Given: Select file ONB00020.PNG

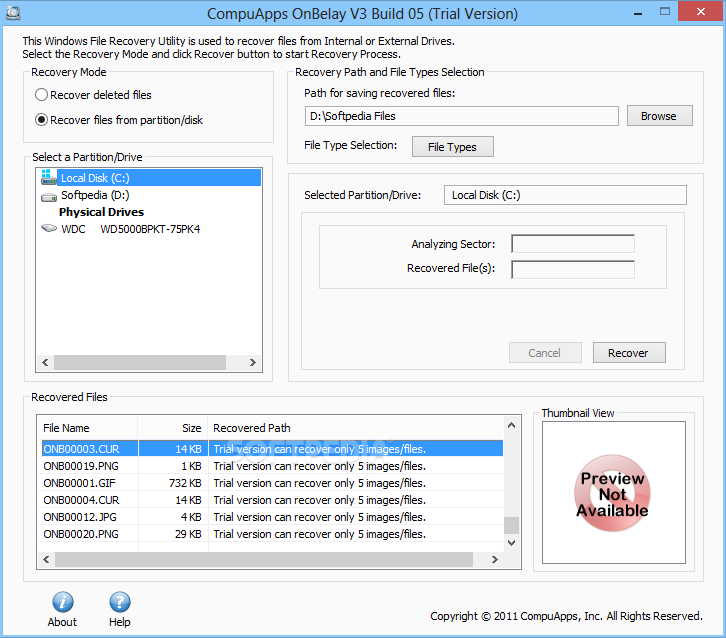Looking at the screenshot, I should 81,534.
